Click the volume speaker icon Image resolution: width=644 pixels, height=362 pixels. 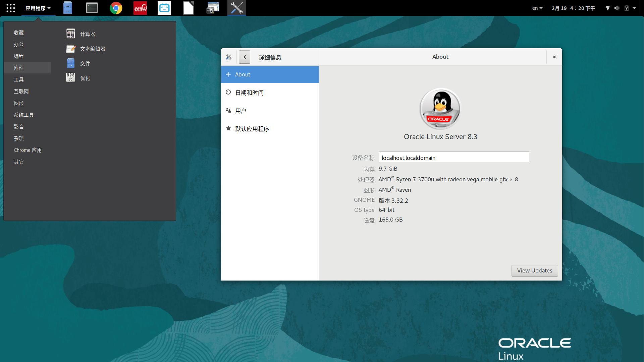coord(616,8)
